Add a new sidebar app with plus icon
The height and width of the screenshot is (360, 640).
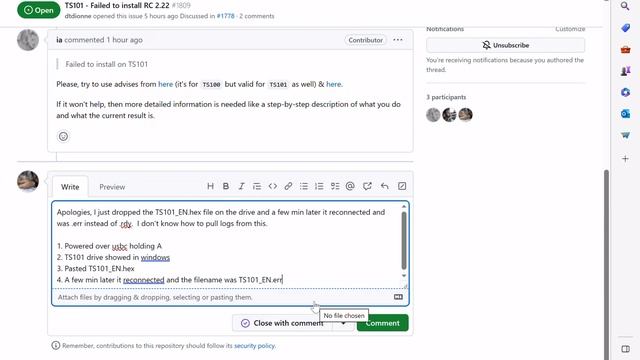point(625,159)
